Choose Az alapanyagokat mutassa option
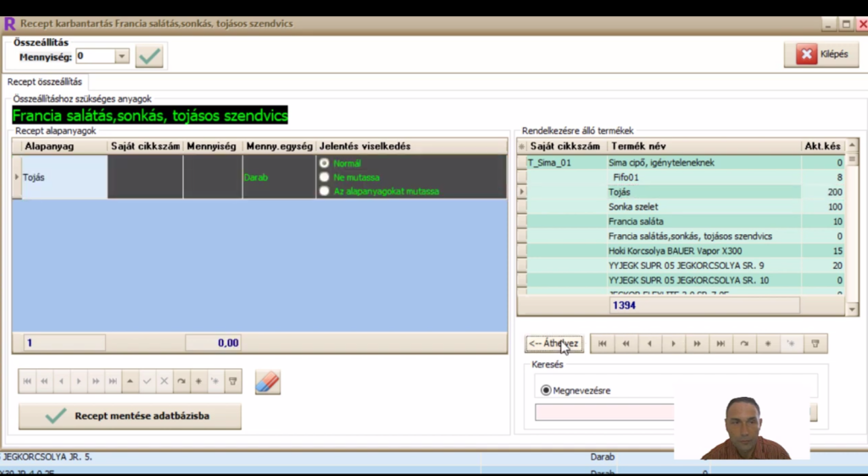 pos(324,192)
